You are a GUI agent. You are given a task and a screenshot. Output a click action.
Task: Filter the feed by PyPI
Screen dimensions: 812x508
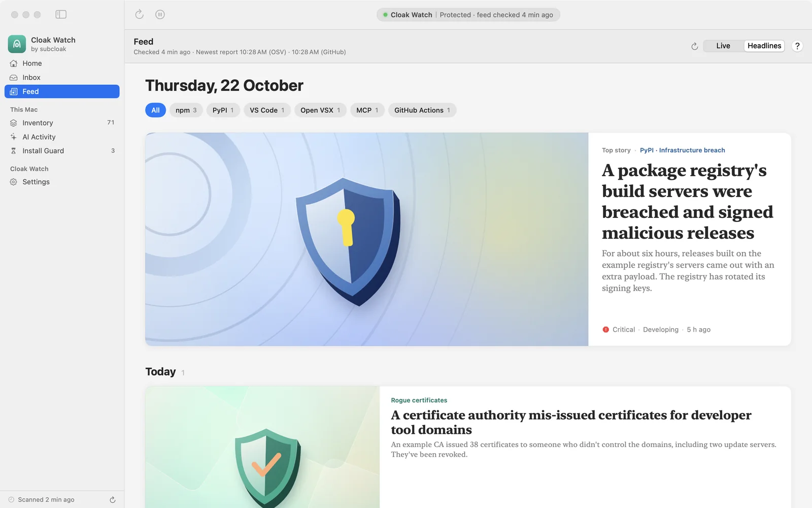(x=223, y=110)
